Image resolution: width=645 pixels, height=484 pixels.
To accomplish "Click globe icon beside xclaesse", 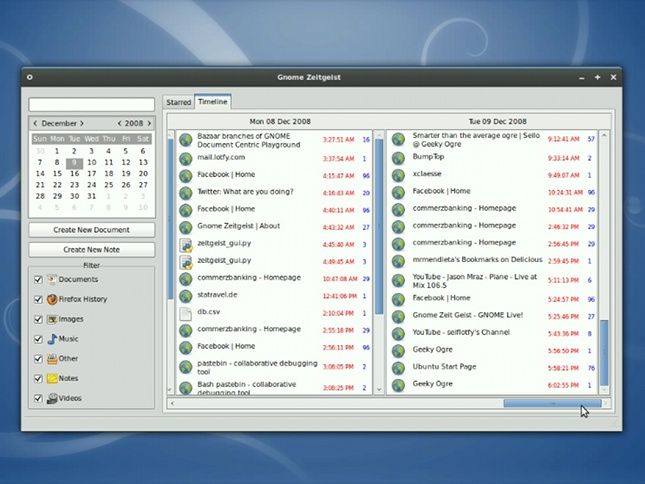I will (398, 175).
